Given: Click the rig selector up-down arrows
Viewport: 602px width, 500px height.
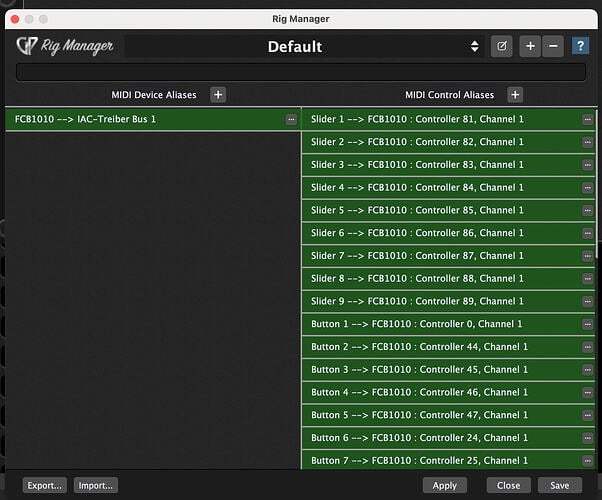Looking at the screenshot, I should (x=475, y=46).
